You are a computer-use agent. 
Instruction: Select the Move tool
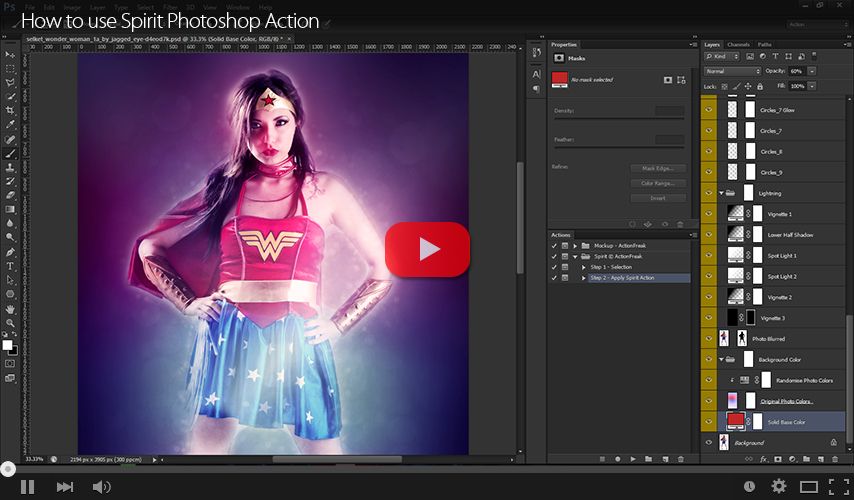click(x=10, y=55)
